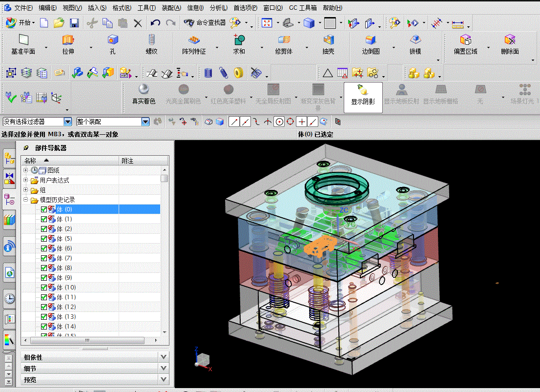This screenshot has height=392, width=540.
Task: Click the 附注 column header
Action: 144,161
